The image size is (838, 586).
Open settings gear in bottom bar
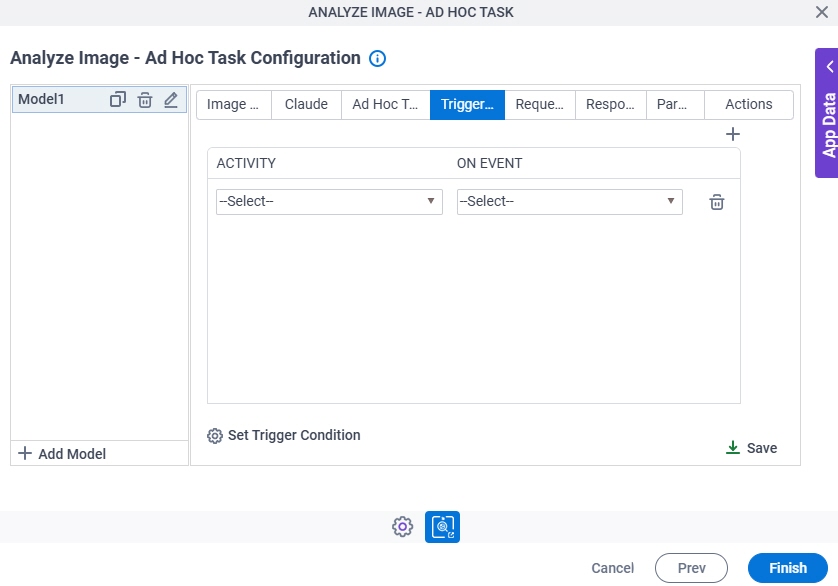[402, 527]
